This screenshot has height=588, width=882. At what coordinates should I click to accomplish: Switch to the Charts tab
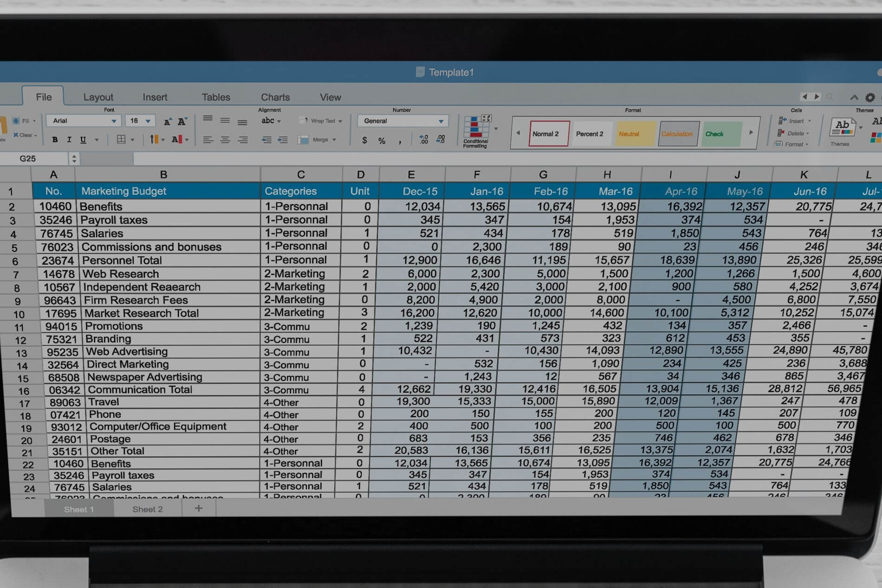[x=275, y=97]
